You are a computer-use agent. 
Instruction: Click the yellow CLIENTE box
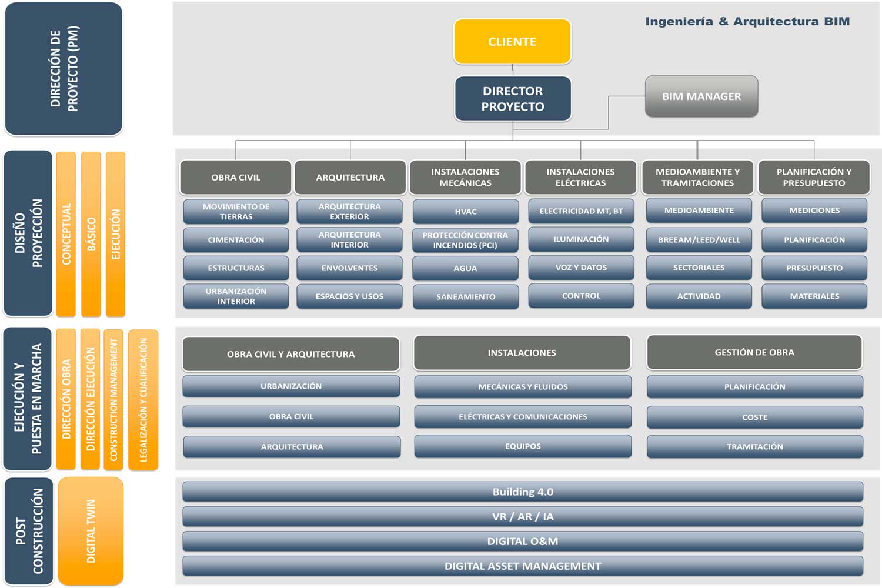pos(512,42)
